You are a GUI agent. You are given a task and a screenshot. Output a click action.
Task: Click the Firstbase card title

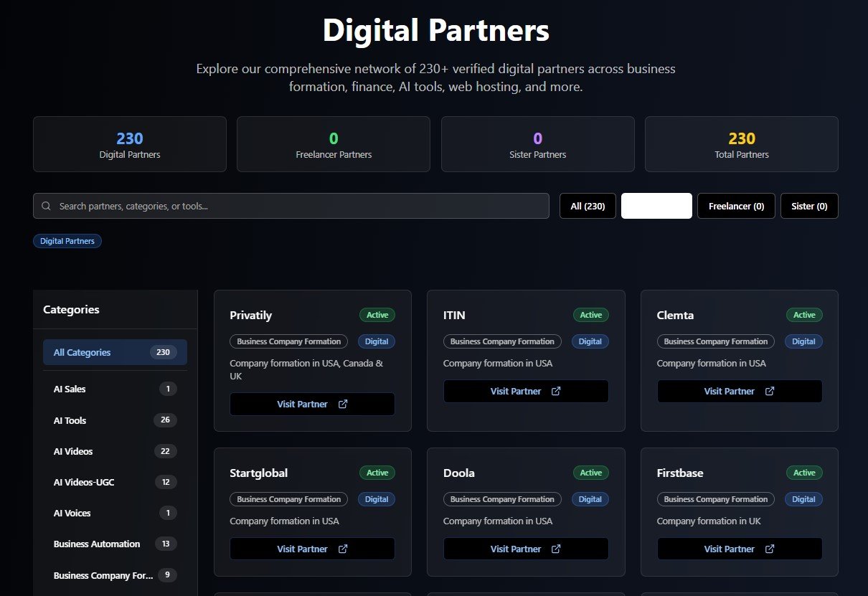coord(680,473)
